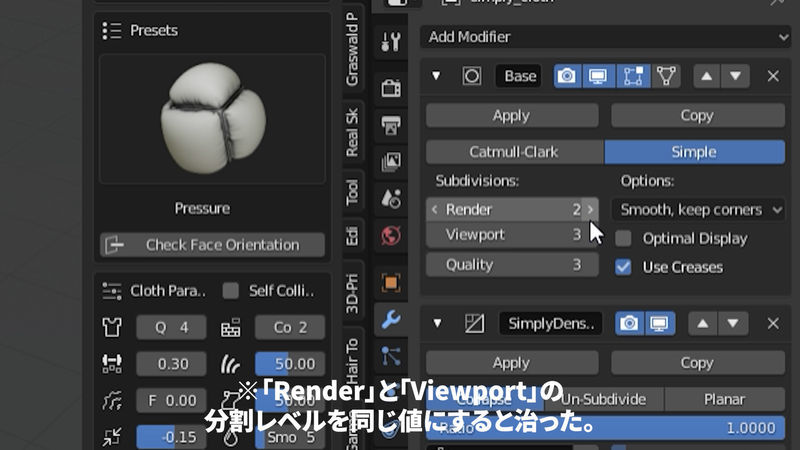Switch to the Real Sk sidebar tab

352,132
